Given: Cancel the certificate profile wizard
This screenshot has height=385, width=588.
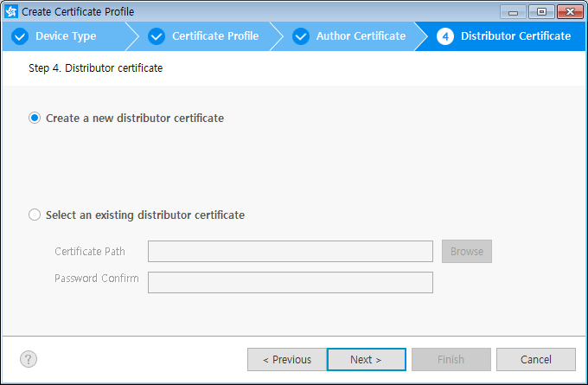Looking at the screenshot, I should pos(535,359).
